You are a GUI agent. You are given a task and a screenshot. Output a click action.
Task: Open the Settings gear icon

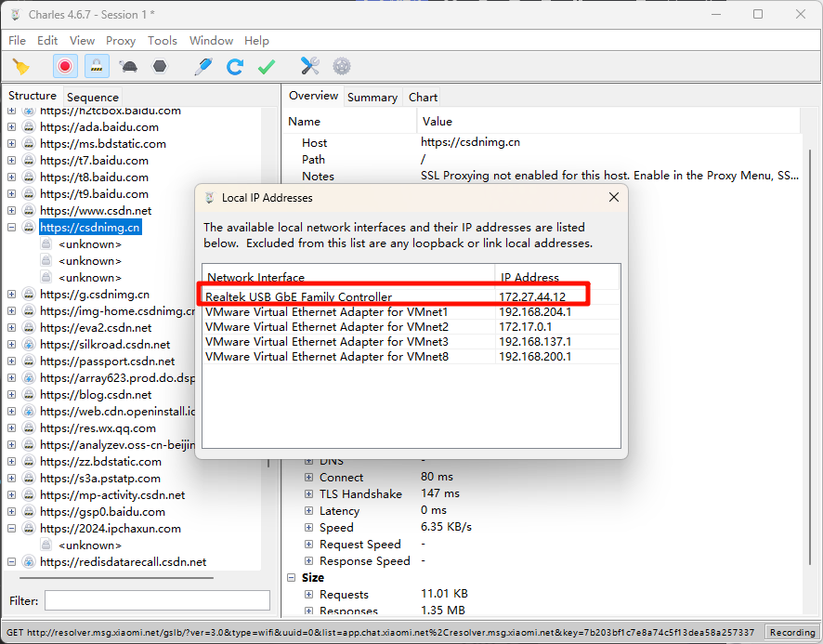(x=342, y=66)
